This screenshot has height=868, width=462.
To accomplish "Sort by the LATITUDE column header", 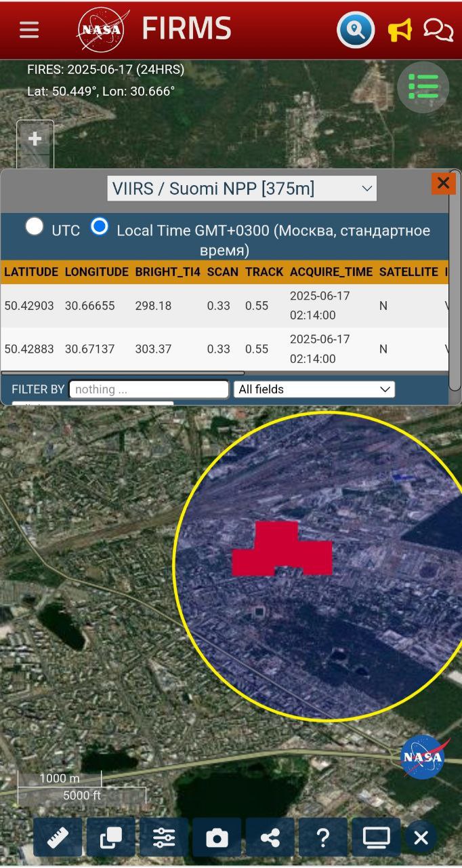I will 31,272.
